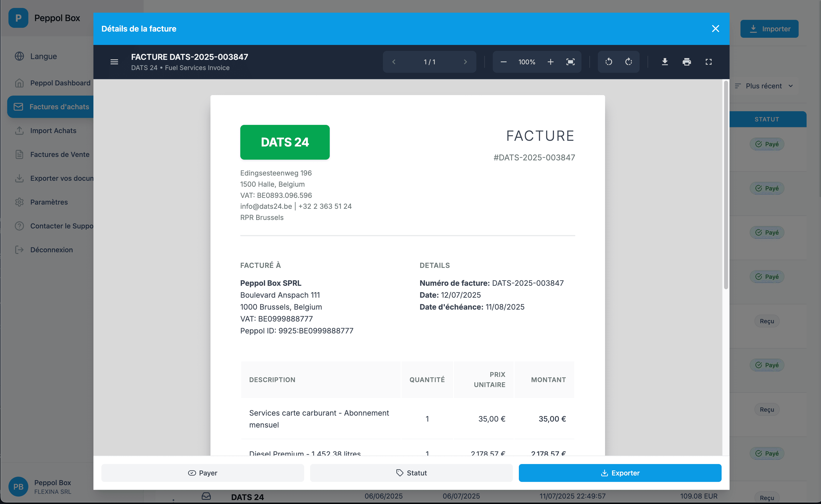Screen dimensions: 821x504
Task: Click the DATS 24 green logo
Action: [285, 142]
